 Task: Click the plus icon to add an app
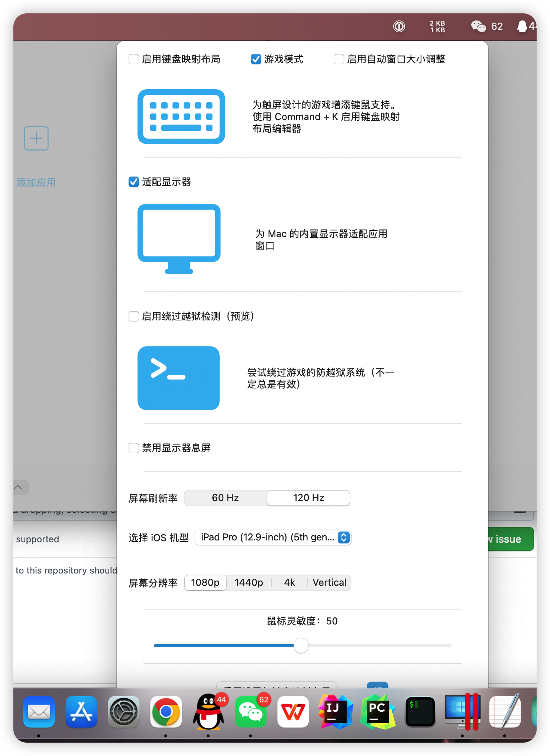coord(36,138)
